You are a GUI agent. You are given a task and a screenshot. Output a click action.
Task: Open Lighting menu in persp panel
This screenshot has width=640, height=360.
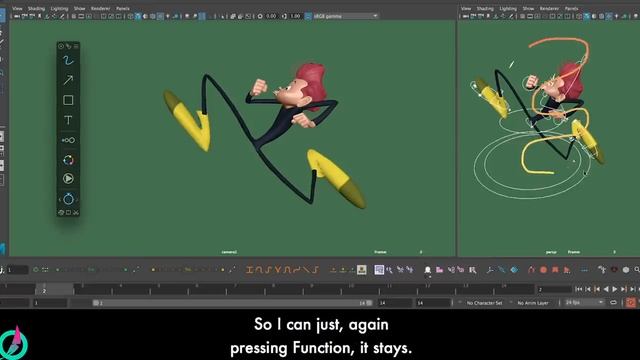[x=508, y=8]
